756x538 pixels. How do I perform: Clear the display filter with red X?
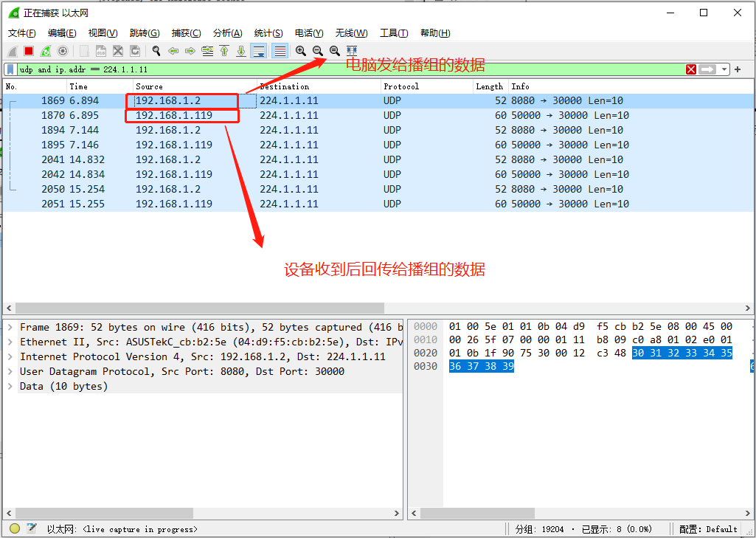pos(691,69)
